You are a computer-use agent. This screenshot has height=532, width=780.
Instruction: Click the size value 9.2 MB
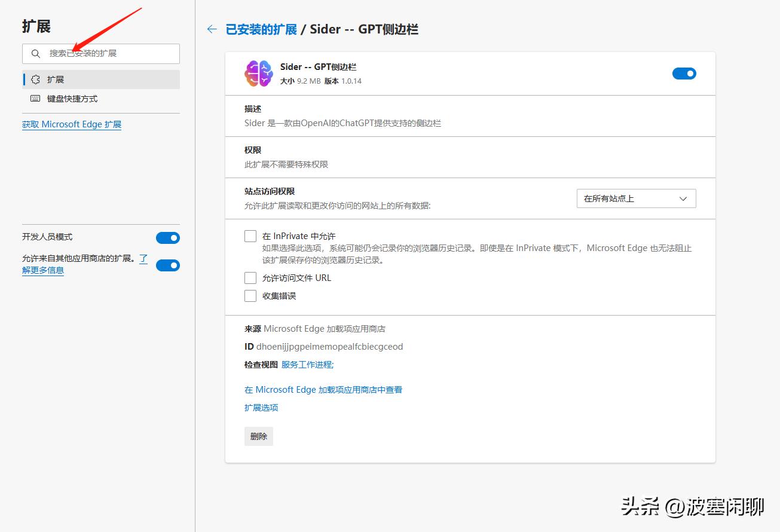[309, 81]
